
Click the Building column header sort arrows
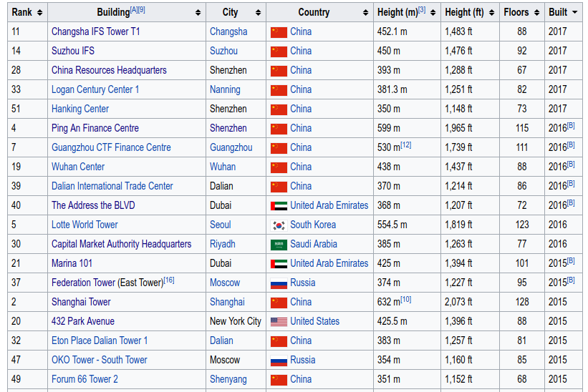198,12
